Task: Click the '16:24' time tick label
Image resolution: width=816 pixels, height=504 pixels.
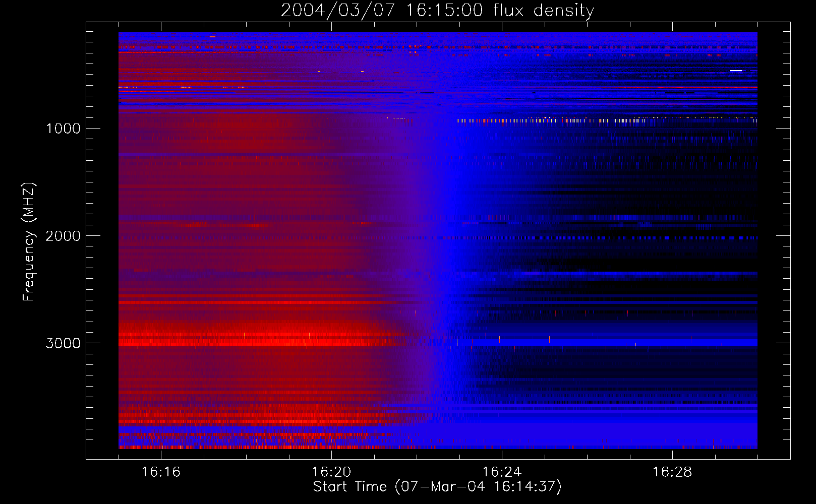Action: pos(502,472)
